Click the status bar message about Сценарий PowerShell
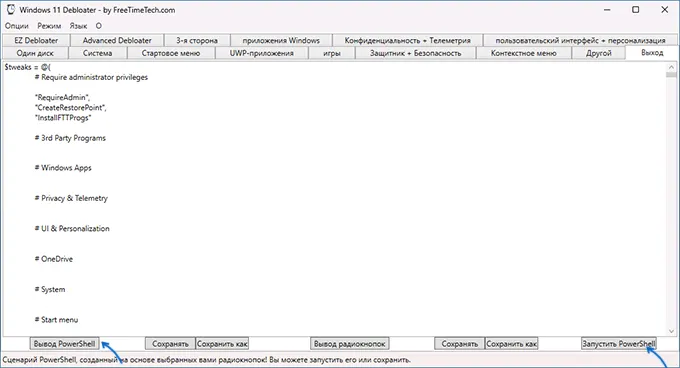The height and width of the screenshot is (368, 680). click(x=207, y=360)
